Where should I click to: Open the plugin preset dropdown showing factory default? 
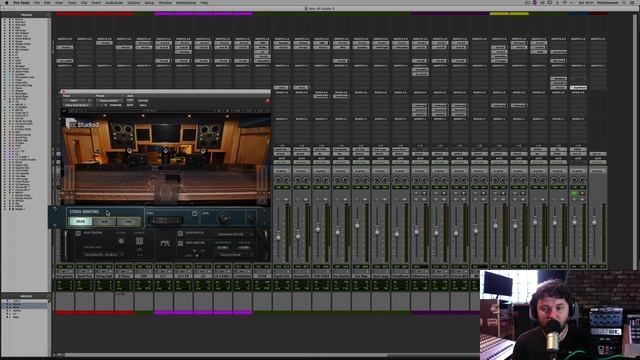[x=109, y=100]
